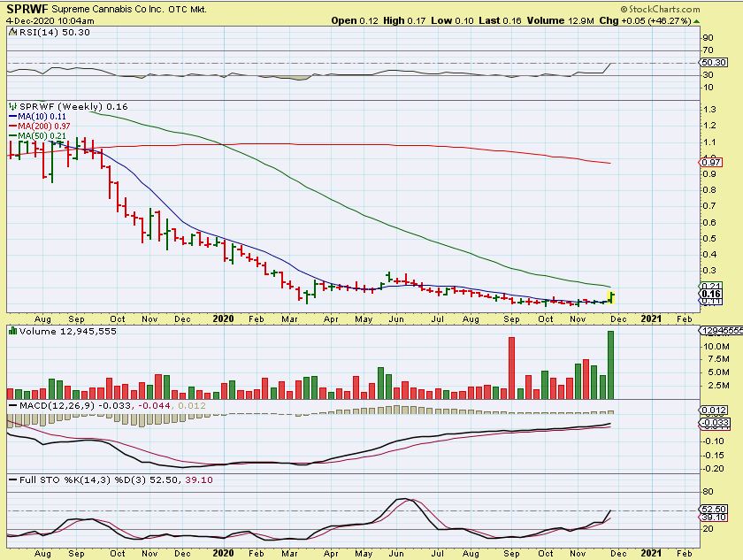
Task: Click the 2021 label on the bottom-most date axis
Action: click(651, 553)
